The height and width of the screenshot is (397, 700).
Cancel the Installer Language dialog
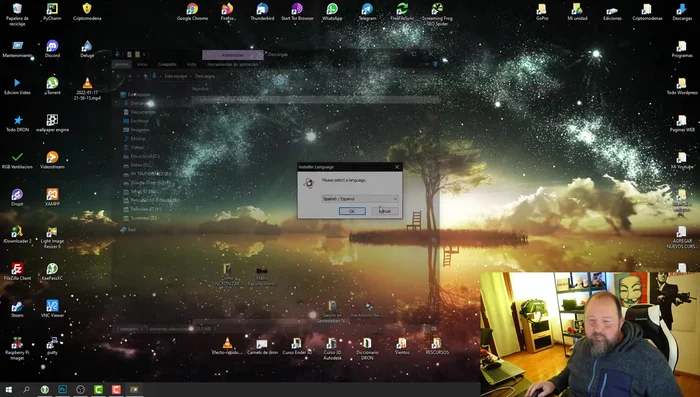point(385,211)
